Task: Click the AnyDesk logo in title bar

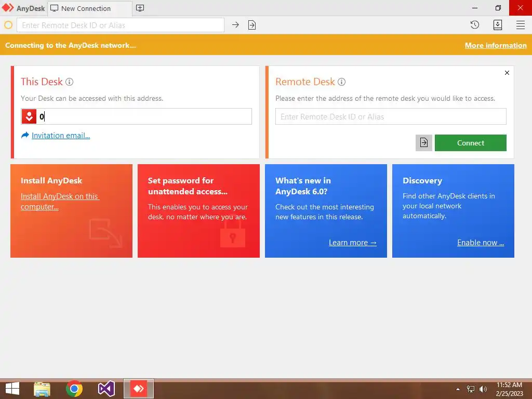Action: 8,8
